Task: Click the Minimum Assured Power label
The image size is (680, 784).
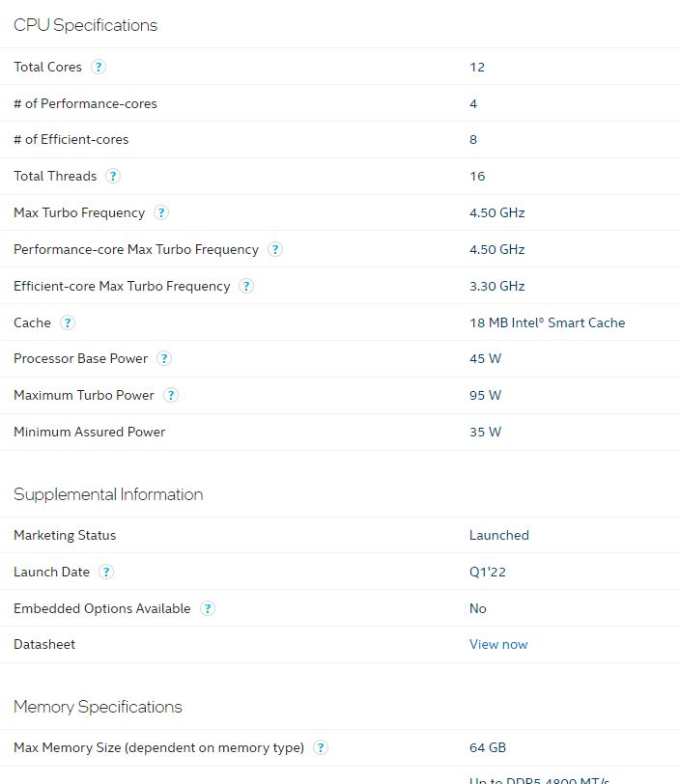Action: pyautogui.click(x=89, y=432)
